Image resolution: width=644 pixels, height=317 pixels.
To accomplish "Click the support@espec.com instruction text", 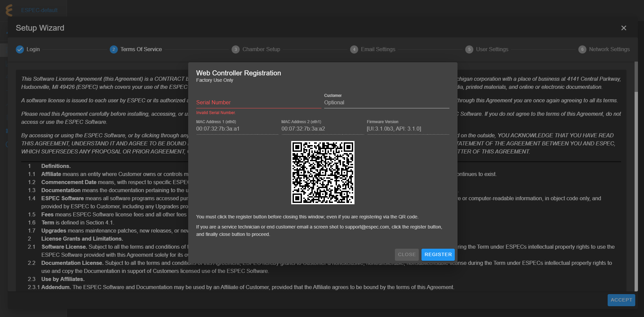I will tap(319, 231).
